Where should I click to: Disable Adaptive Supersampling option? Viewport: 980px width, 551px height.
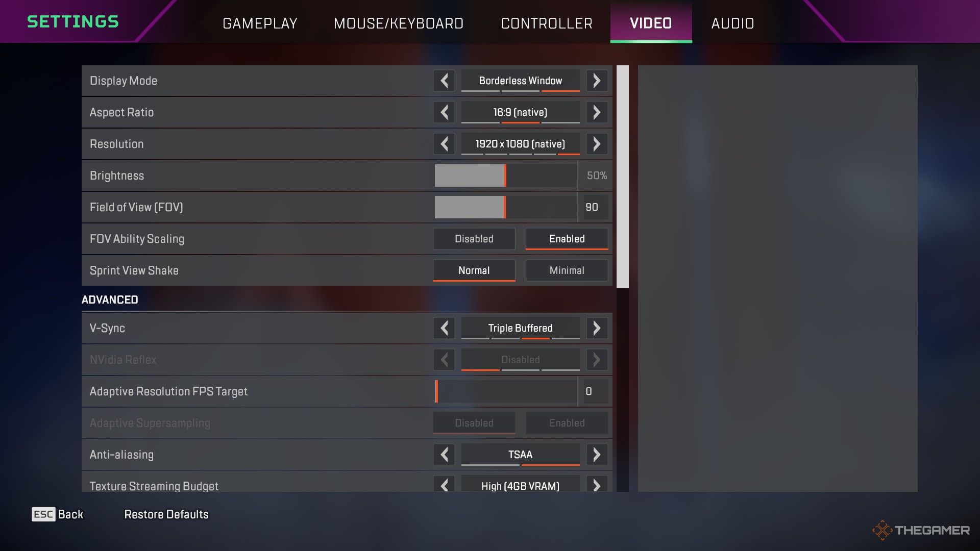(x=474, y=422)
